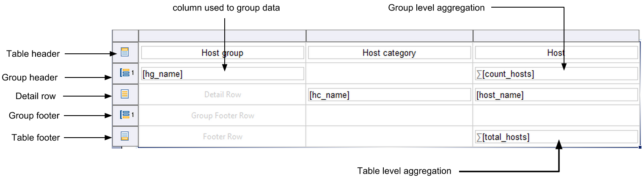Click the [count_hosts] aggregation field
Image resolution: width=644 pixels, height=177 pixels.
click(556, 74)
